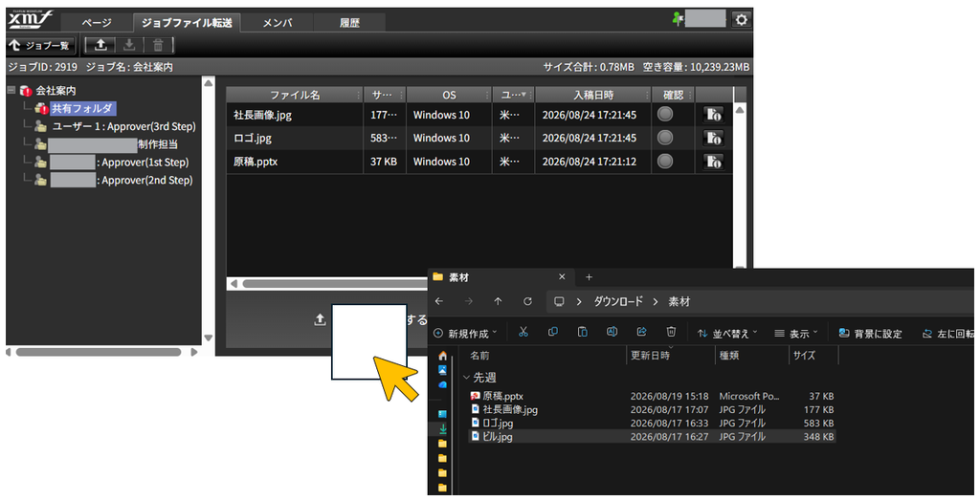Click Explorer back arrow
980x501 pixels.
438,302
